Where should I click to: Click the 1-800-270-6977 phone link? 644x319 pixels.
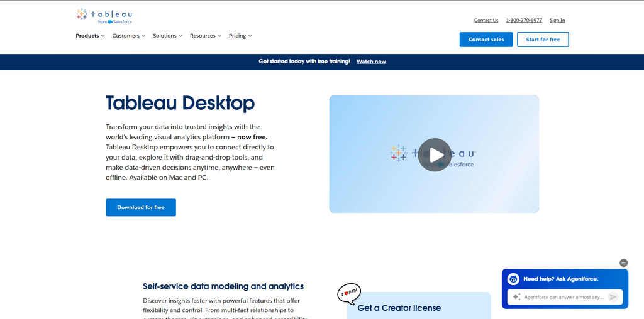[x=524, y=20]
